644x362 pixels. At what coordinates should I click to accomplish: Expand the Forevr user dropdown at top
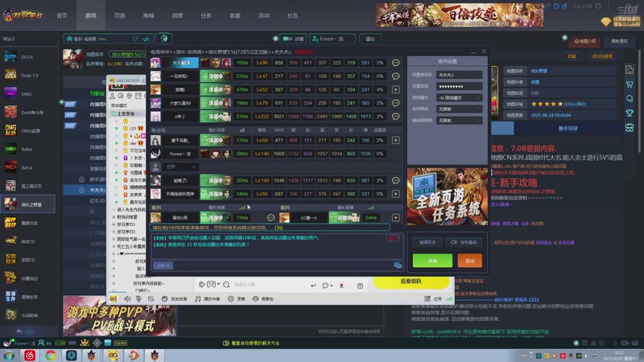[x=332, y=39]
